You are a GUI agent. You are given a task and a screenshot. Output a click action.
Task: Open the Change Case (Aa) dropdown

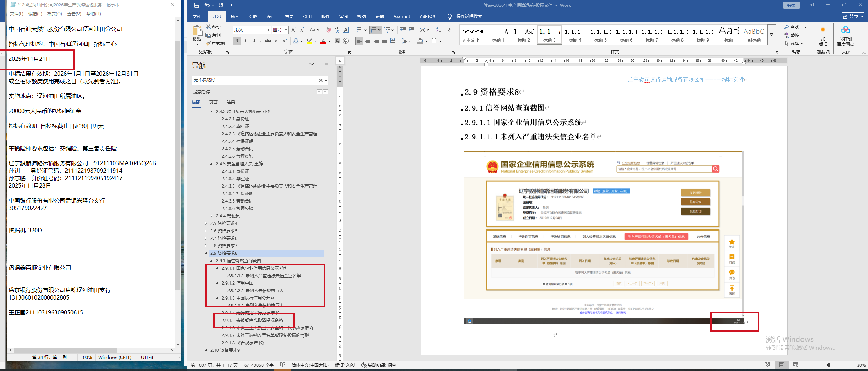coord(314,30)
